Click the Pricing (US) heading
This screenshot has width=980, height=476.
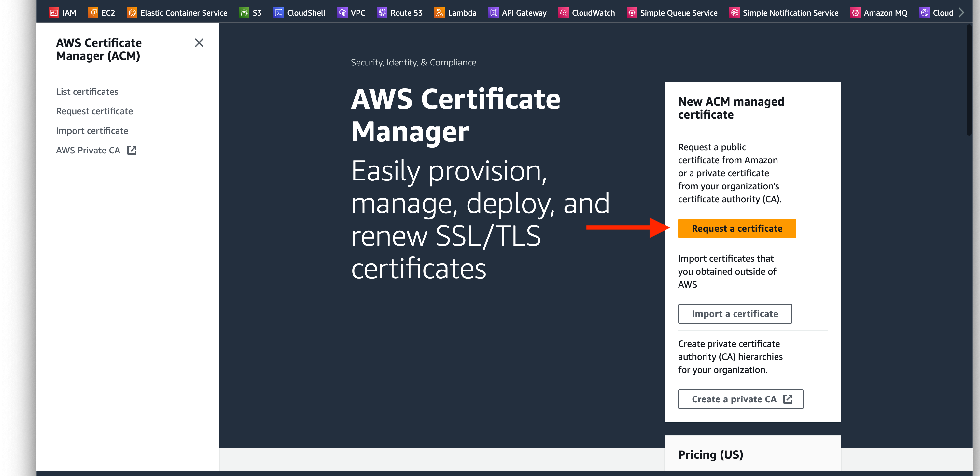pos(710,454)
